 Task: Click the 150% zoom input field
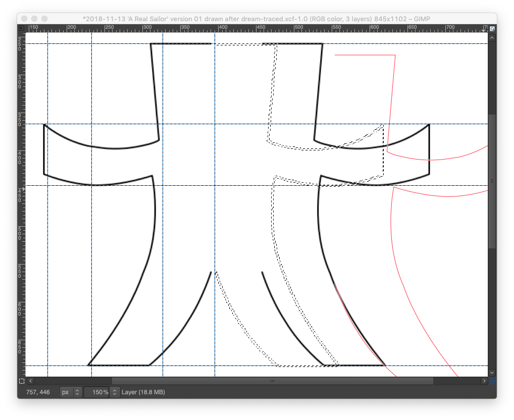pos(96,392)
